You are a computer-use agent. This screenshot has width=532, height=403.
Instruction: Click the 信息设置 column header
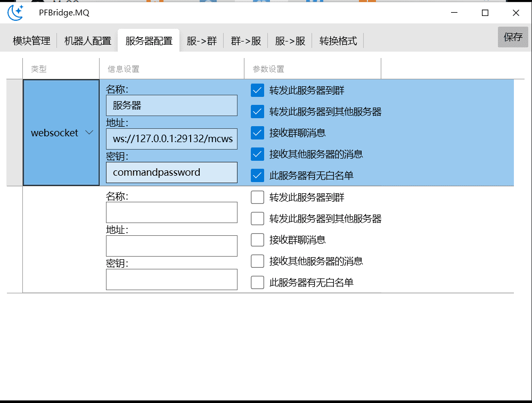(x=172, y=69)
